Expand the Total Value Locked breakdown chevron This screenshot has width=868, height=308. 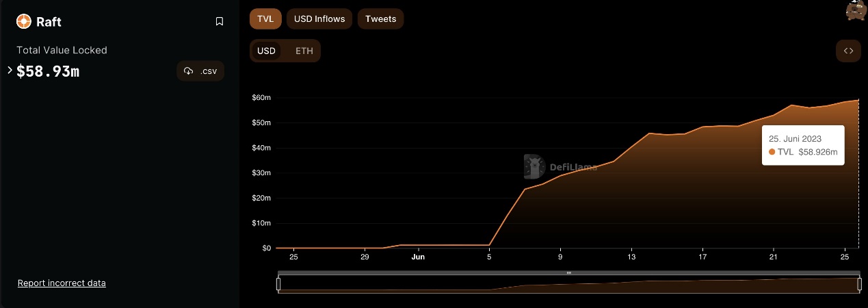[x=10, y=70]
